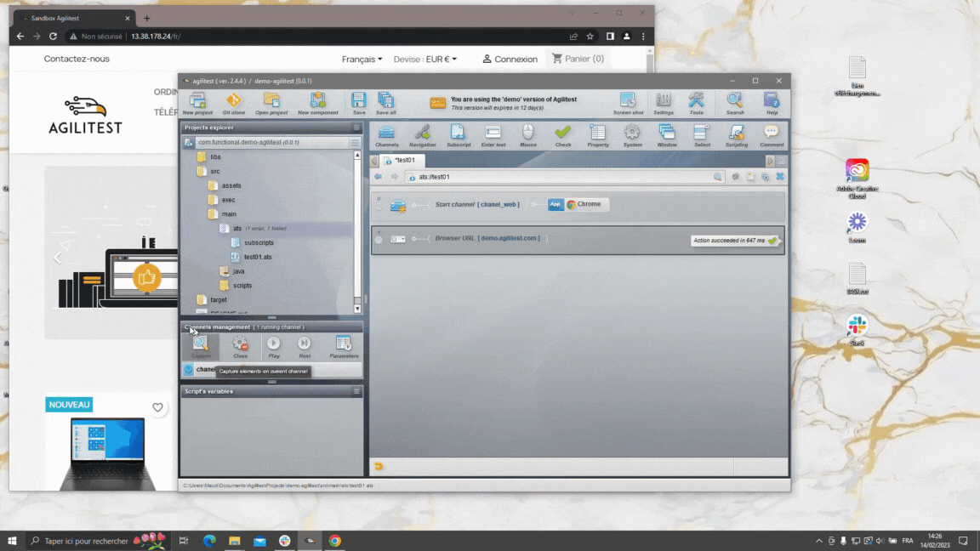The width and height of the screenshot is (980, 551).
Task: Toggle the radio circle on Start channel row
Action: tap(379, 207)
